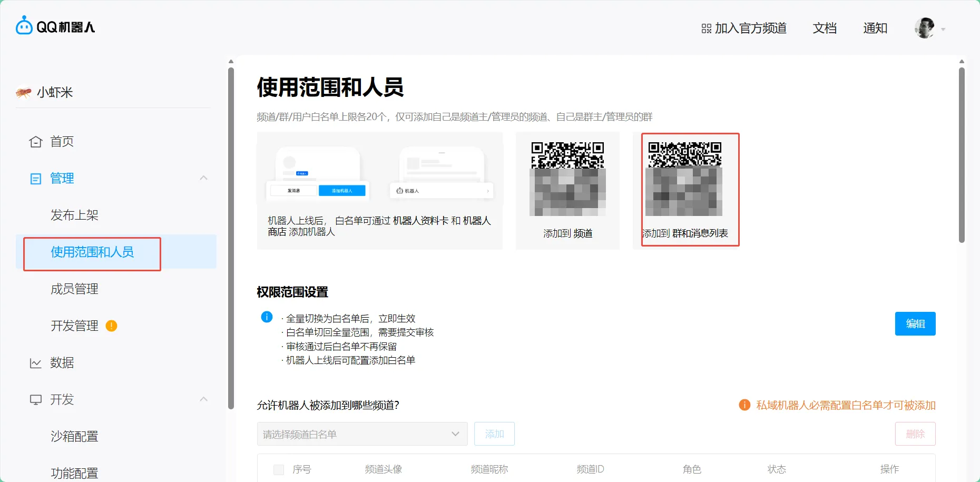The image size is (980, 482).
Task: Open 通知 notifications in the header
Action: pos(875,28)
